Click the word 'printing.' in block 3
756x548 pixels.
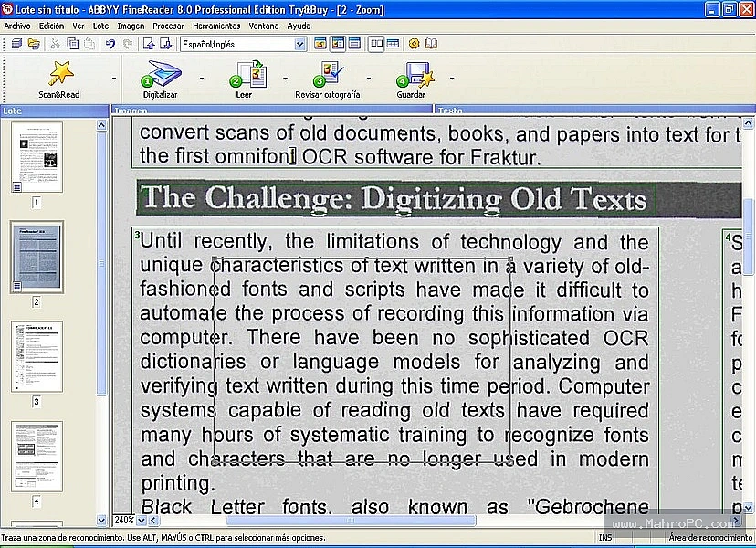(x=177, y=483)
